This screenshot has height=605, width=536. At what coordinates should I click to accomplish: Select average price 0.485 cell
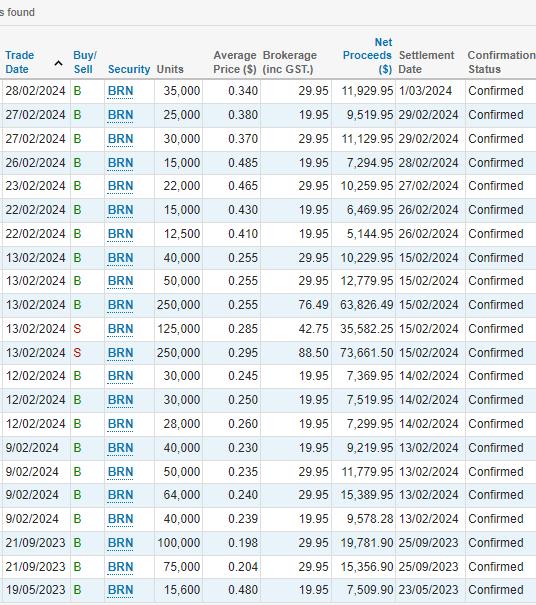click(x=243, y=163)
